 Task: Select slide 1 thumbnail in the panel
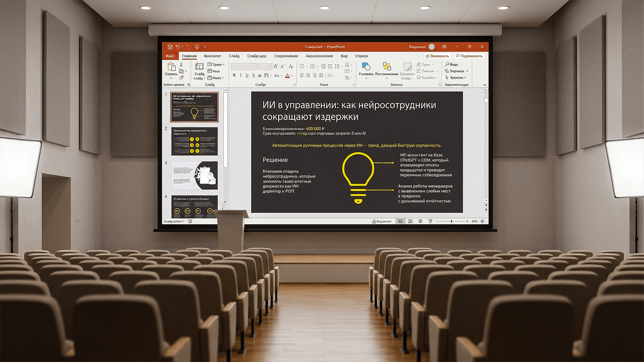click(195, 107)
